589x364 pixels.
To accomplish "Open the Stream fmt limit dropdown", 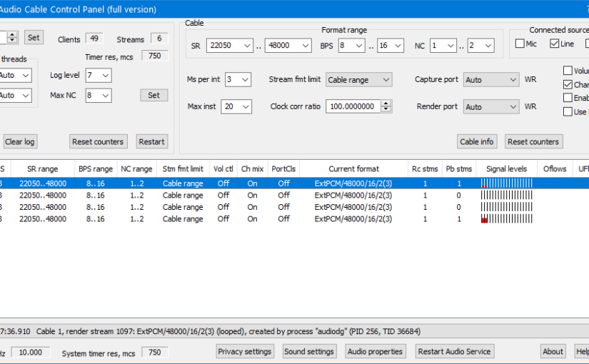I will pyautogui.click(x=359, y=80).
